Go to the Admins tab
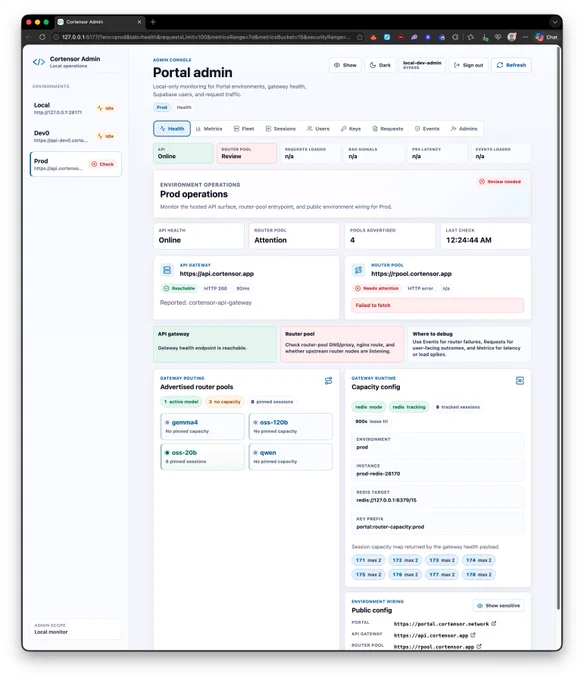 [464, 129]
